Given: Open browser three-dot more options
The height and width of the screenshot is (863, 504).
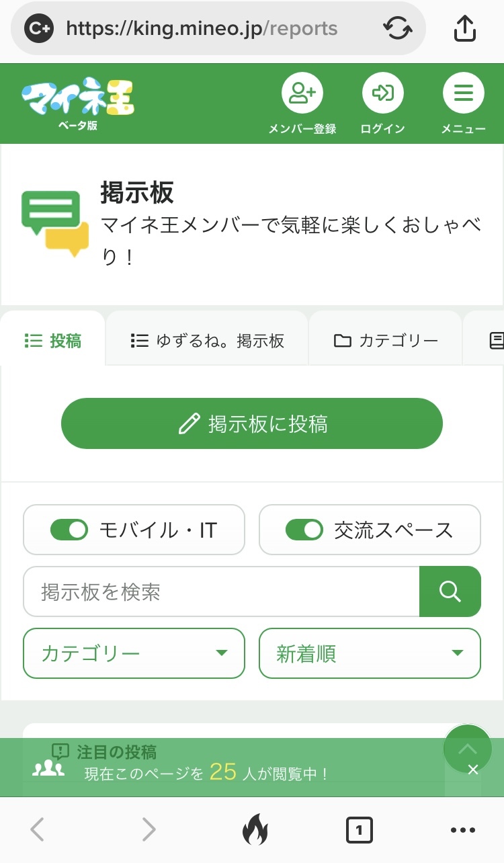Looking at the screenshot, I should click(463, 830).
